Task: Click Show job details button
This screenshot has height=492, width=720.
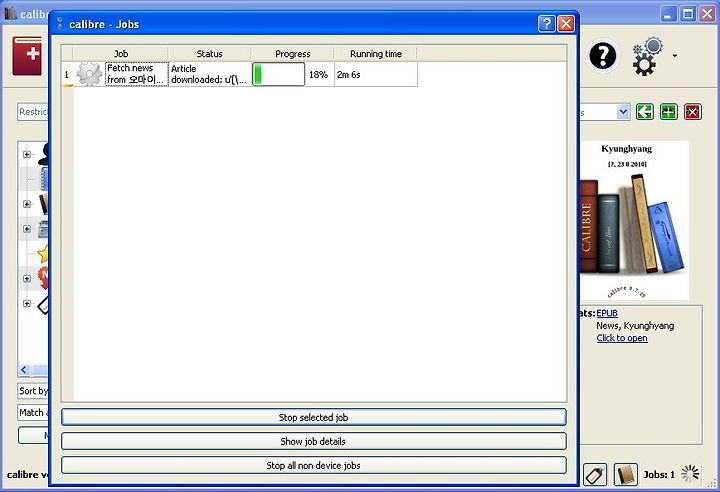Action: [x=314, y=441]
